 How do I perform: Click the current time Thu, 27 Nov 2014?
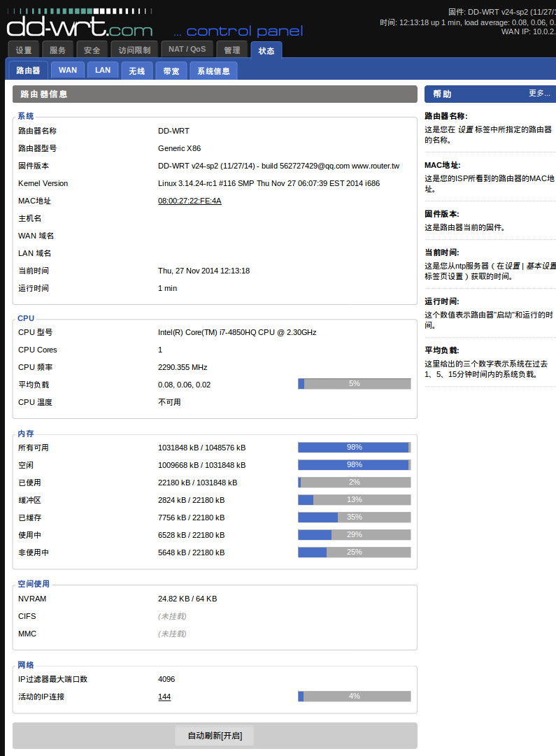tap(204, 271)
